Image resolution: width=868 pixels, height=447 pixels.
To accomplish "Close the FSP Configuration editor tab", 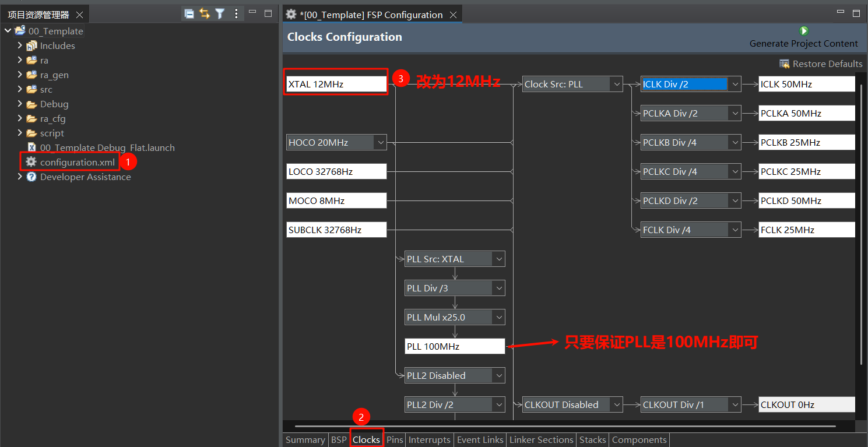I will 453,15.
